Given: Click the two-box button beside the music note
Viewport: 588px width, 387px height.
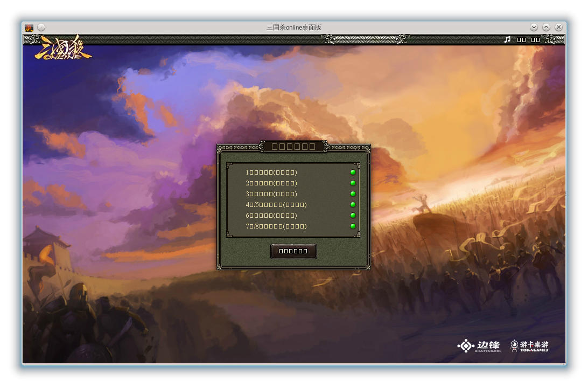Looking at the screenshot, I should pyautogui.click(x=521, y=40).
